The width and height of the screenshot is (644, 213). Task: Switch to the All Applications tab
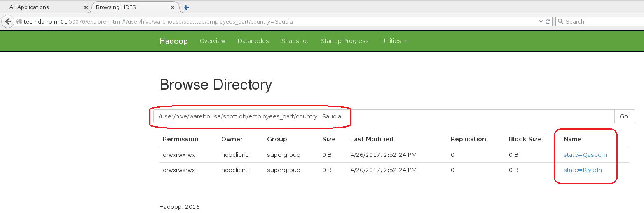(x=45, y=7)
